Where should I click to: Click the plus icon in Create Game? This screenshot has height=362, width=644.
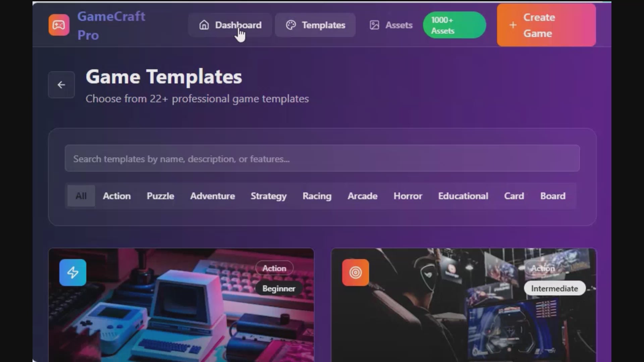(513, 25)
